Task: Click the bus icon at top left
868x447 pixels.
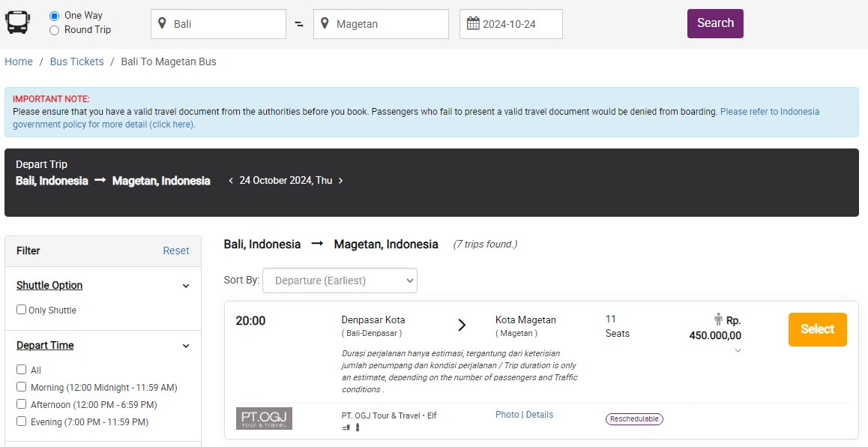Action: pyautogui.click(x=18, y=22)
